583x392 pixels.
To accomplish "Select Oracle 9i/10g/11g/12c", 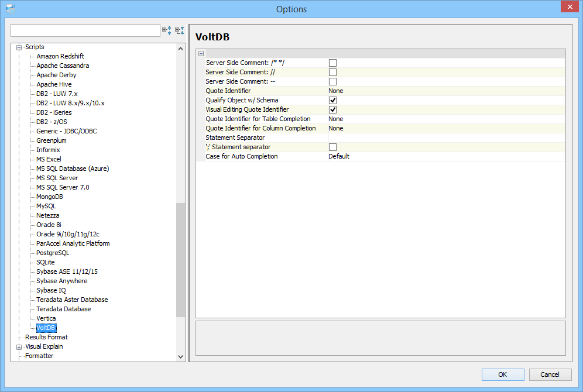I will (68, 234).
